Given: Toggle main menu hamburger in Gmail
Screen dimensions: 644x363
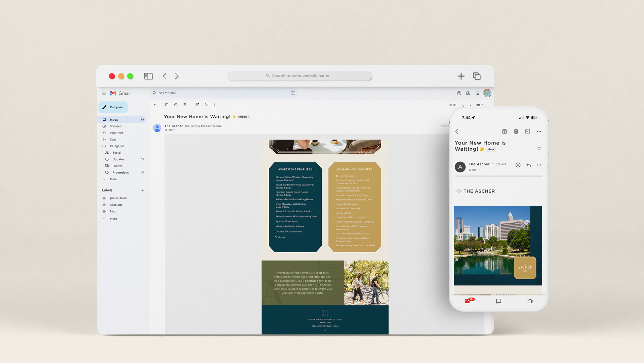Looking at the screenshot, I should coord(104,93).
